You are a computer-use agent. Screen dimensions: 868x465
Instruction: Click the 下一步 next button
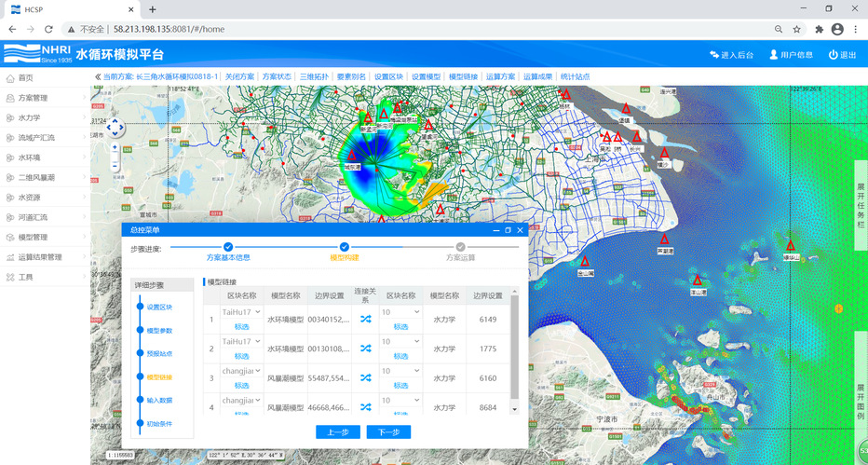[x=388, y=432]
